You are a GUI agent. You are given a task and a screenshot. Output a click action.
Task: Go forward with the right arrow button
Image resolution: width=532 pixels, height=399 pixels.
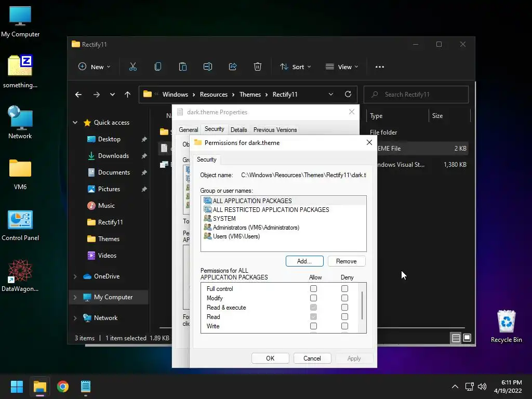click(x=96, y=95)
